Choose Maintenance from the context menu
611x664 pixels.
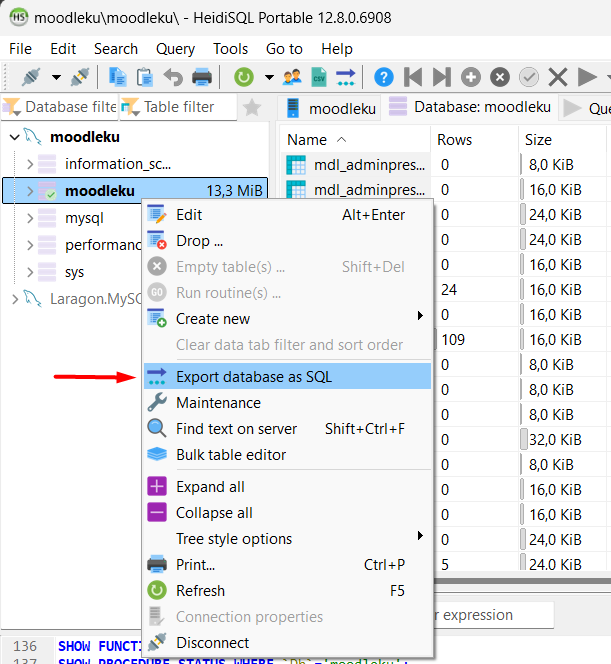[x=287, y=403]
